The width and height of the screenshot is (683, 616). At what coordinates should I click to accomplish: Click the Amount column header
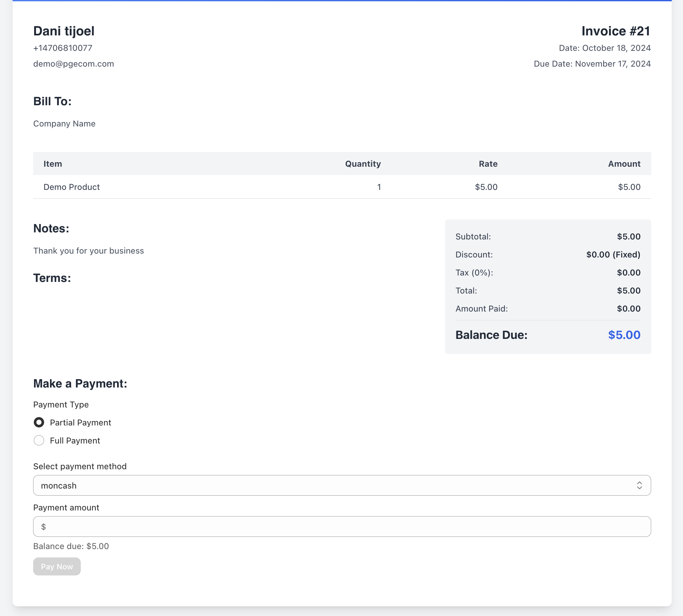tap(624, 164)
